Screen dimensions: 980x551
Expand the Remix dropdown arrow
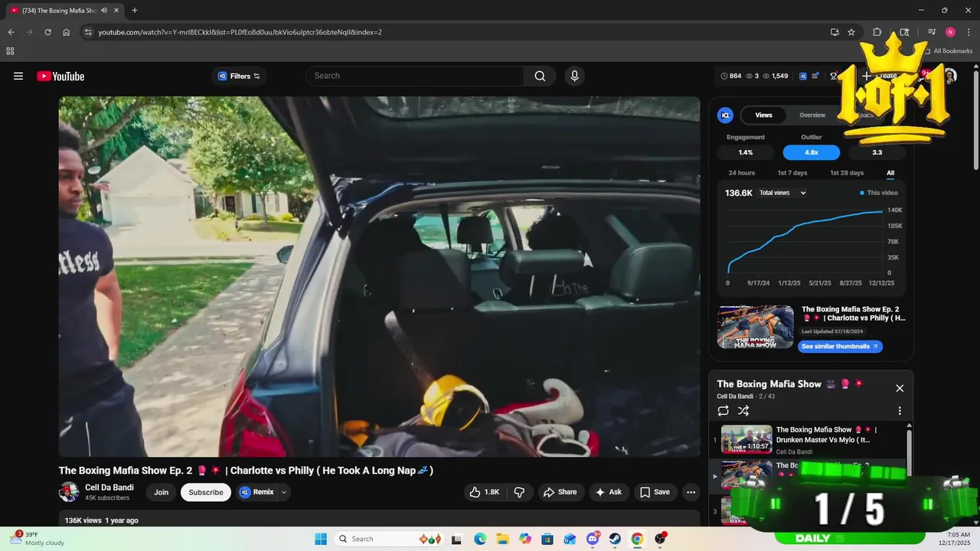pos(284,492)
